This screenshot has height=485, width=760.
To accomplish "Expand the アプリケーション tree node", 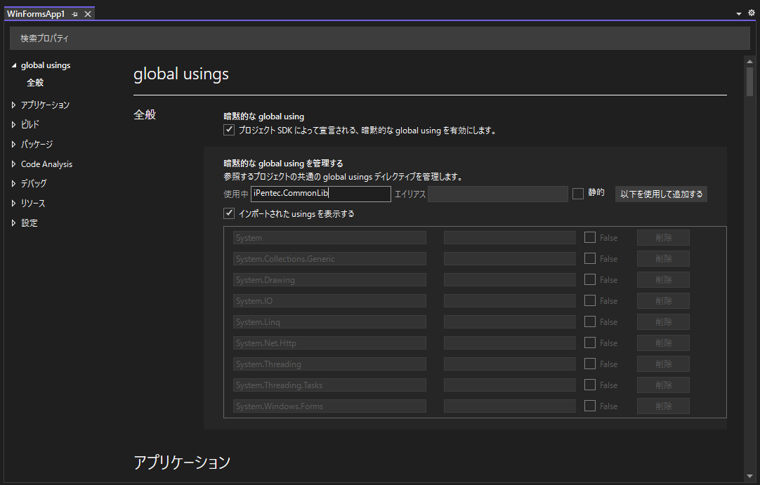I will pos(14,105).
